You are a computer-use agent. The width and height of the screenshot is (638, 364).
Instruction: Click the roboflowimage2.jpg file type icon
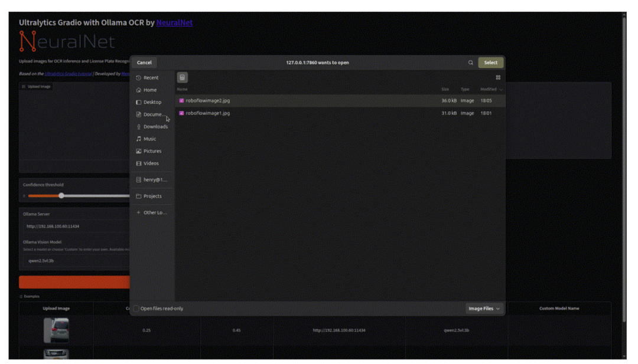coord(181,100)
